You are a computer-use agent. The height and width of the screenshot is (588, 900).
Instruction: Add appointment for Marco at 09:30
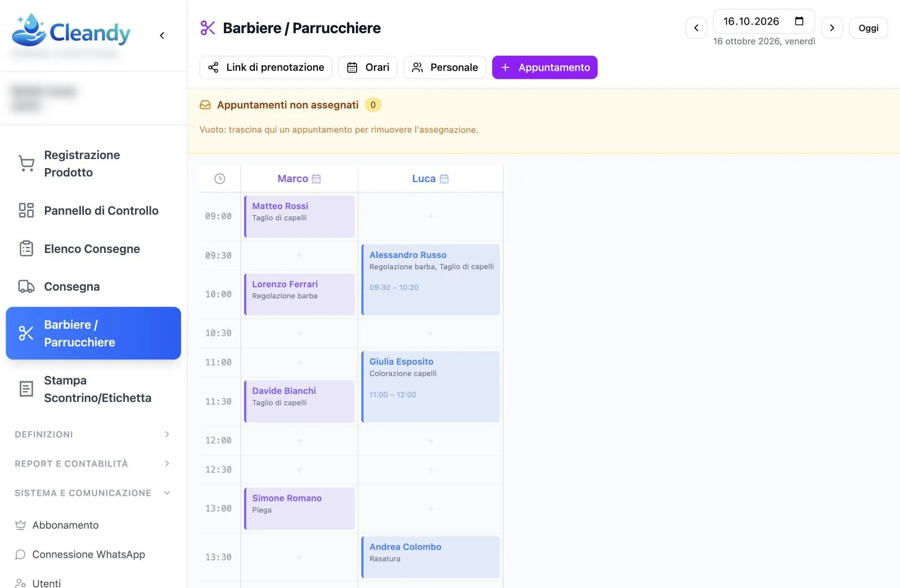(x=299, y=255)
